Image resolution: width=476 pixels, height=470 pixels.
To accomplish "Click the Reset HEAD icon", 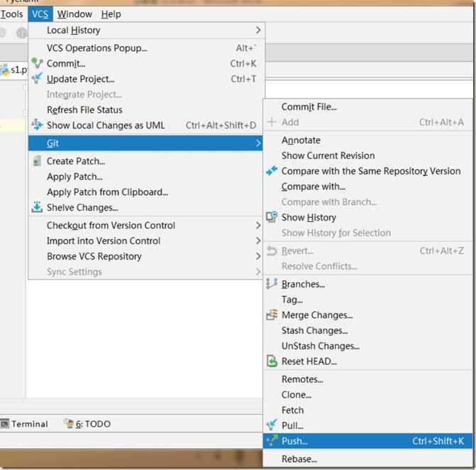I will [x=272, y=361].
